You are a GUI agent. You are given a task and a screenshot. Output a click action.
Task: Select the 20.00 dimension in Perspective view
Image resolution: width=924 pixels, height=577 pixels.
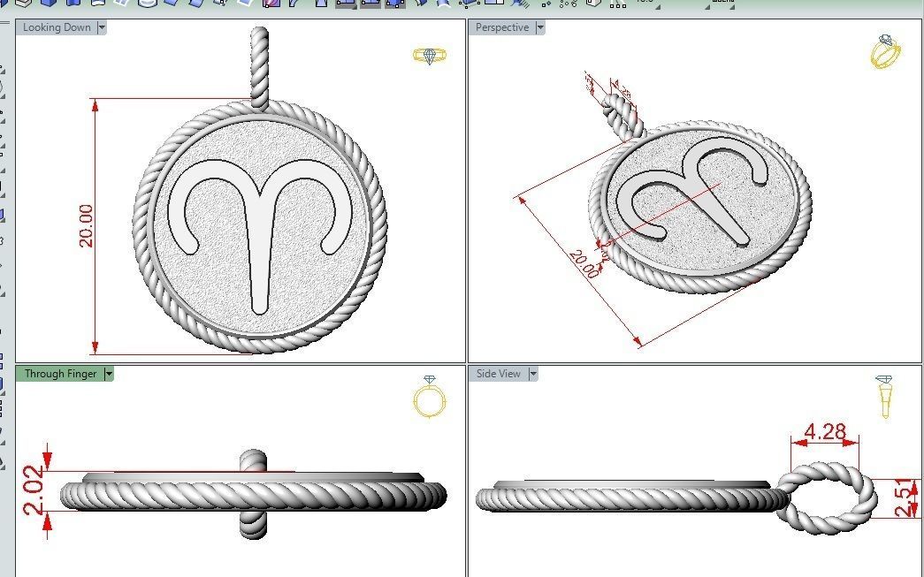[x=584, y=264]
